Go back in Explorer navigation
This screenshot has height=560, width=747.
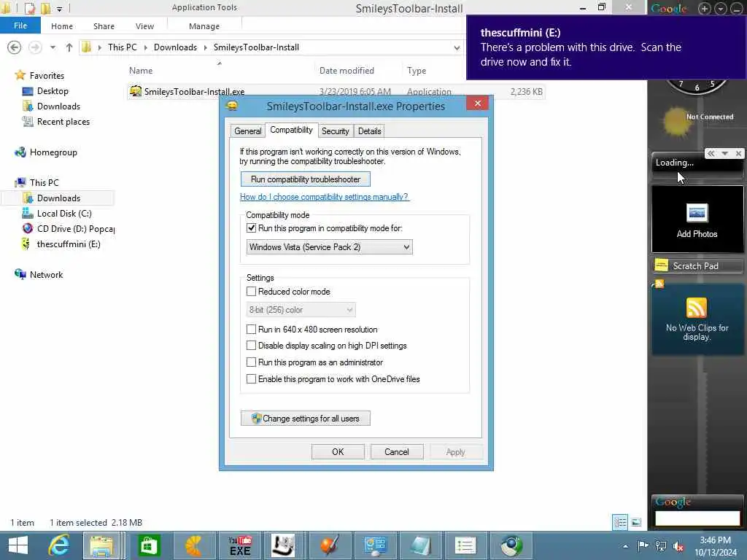pyautogui.click(x=15, y=47)
